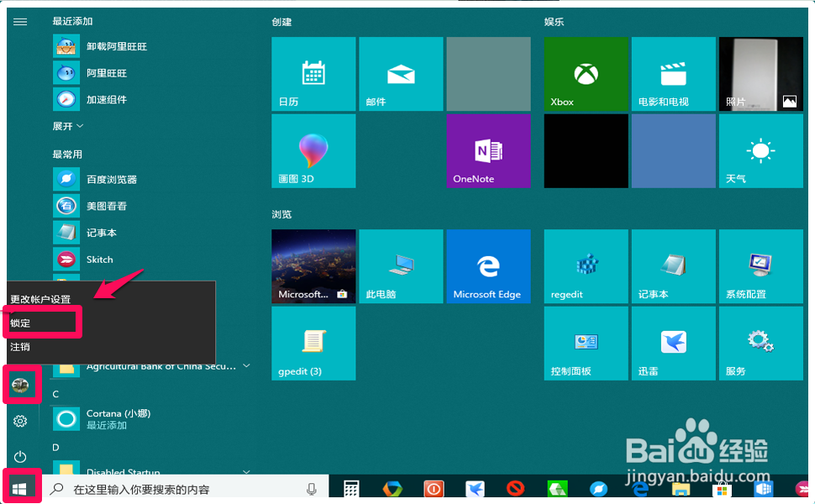The height and width of the screenshot is (504, 815).
Task: Open the 照片 photos tile
Action: (761, 74)
